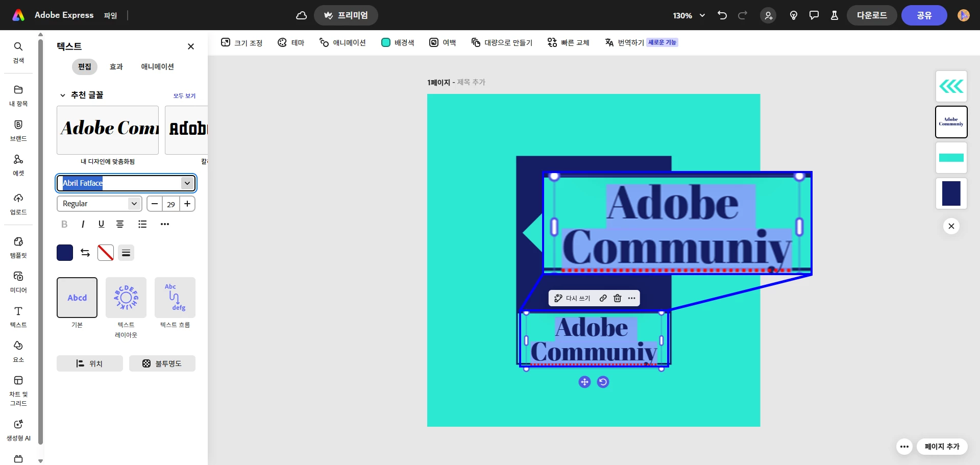Click the rotate handle below text
The width and height of the screenshot is (980, 465).
(x=603, y=382)
